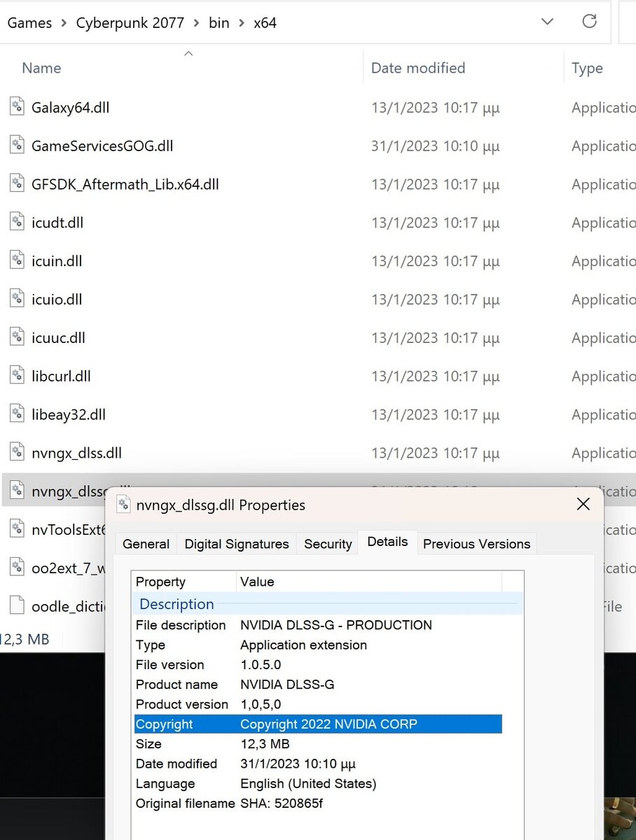This screenshot has width=636, height=840.
Task: Open the Previous Versions tab
Action: (x=477, y=544)
